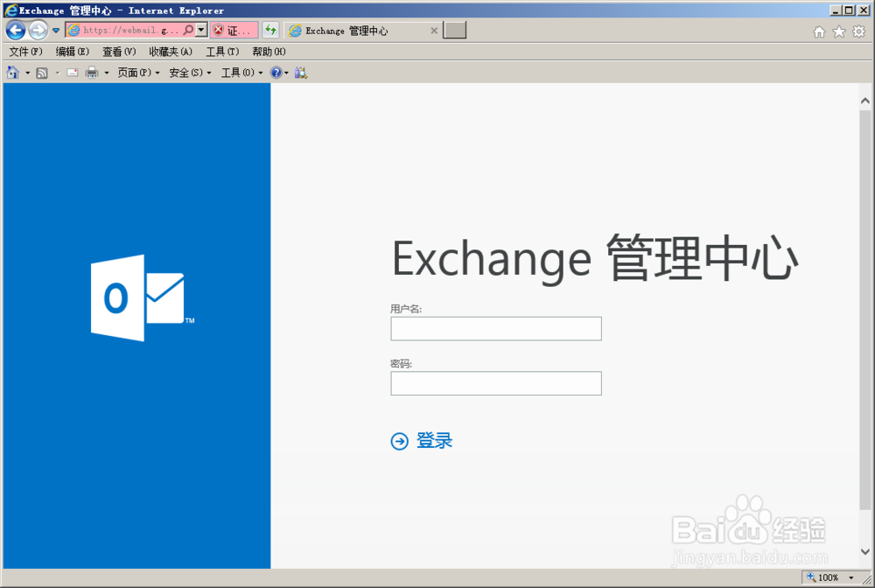Open the 查看(V) menu
The height and width of the screenshot is (588, 875).
click(119, 52)
